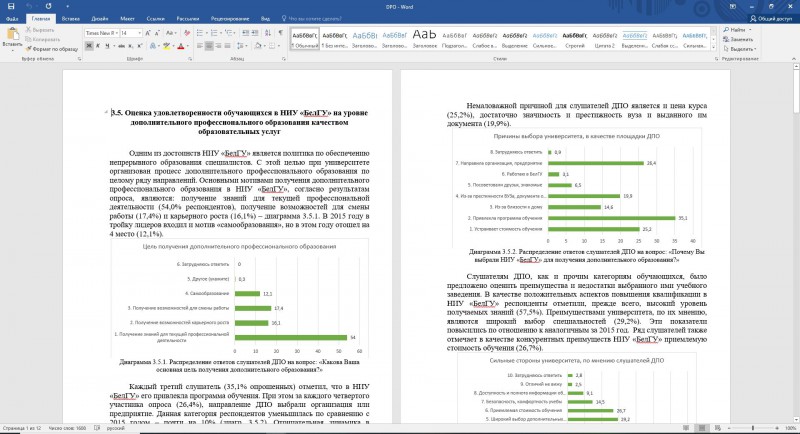Activate Format Painter (Формат по образцу)
The image size is (800, 434).
click(x=52, y=49)
